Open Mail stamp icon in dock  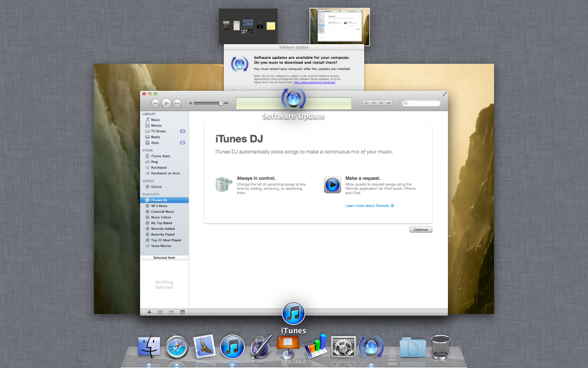205,346
